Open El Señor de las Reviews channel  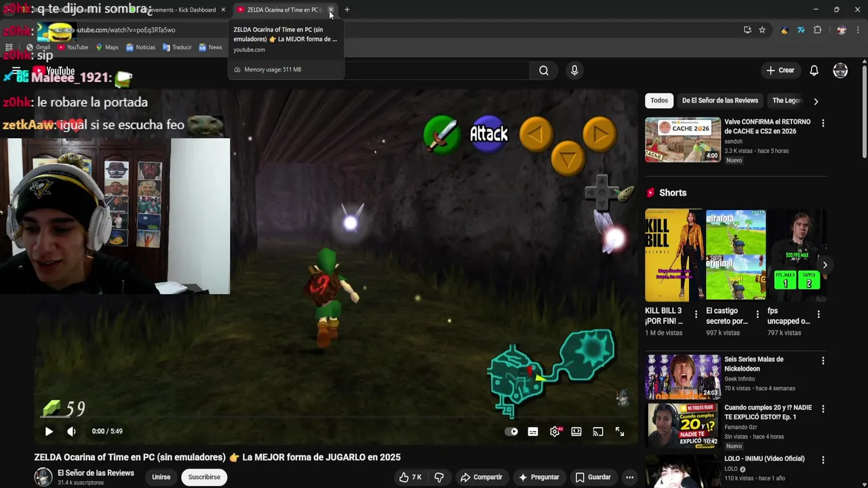[96, 473]
